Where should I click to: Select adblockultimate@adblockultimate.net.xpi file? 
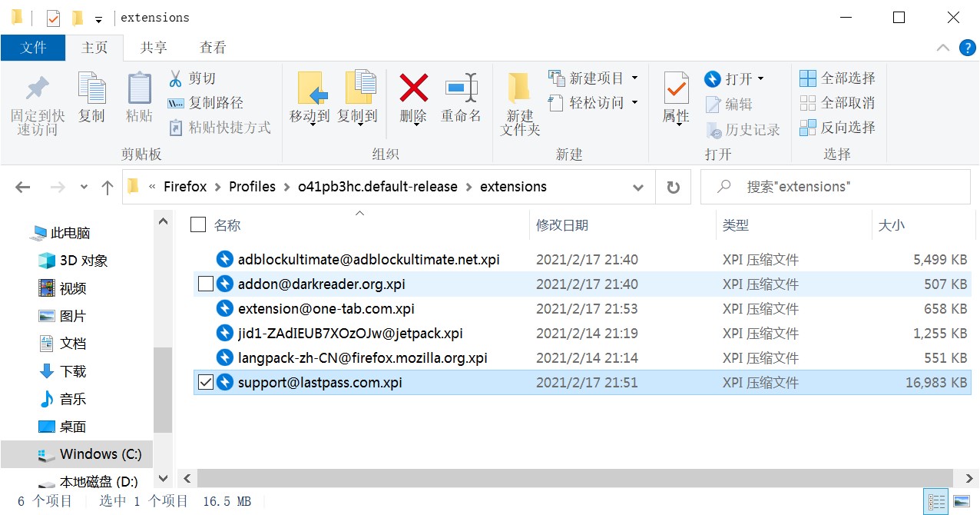369,260
